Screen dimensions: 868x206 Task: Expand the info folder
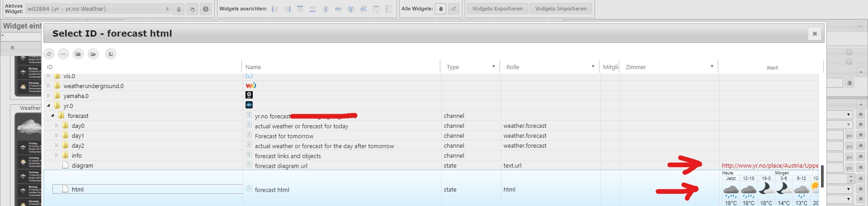tap(57, 155)
